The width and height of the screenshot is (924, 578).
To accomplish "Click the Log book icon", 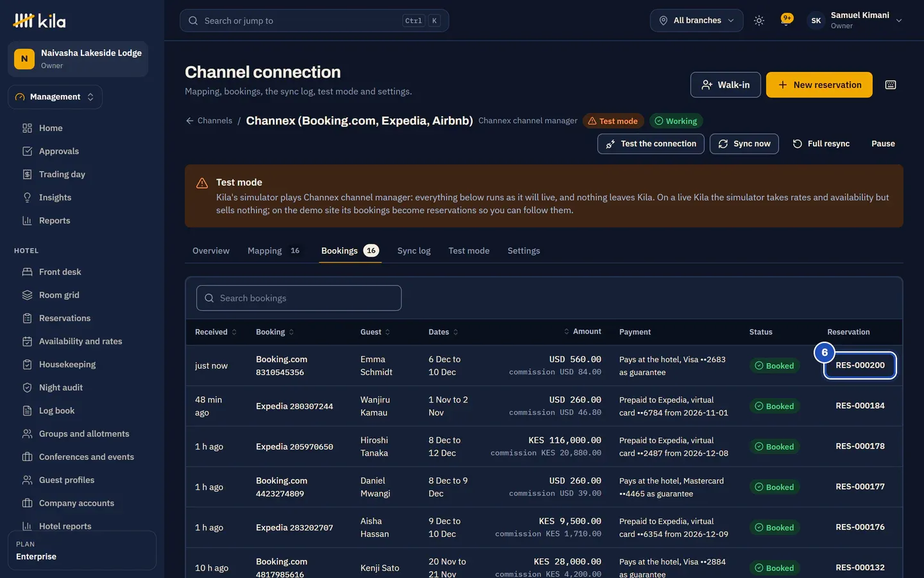I will tap(27, 410).
